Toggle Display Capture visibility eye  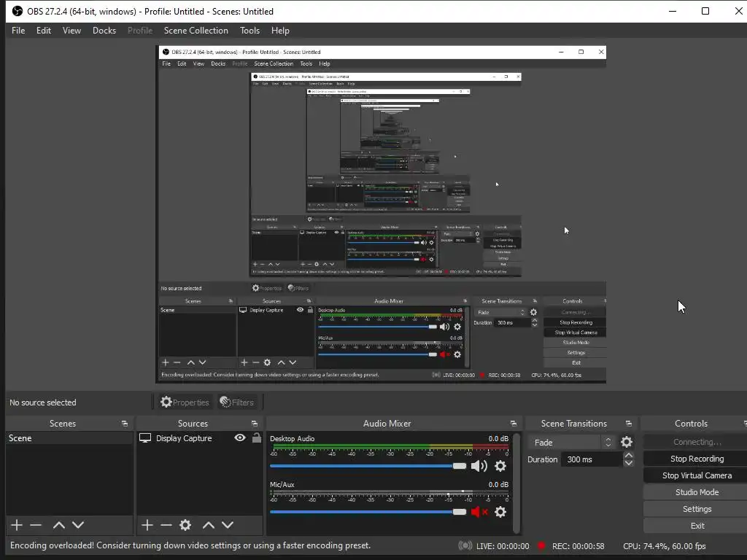(240, 437)
